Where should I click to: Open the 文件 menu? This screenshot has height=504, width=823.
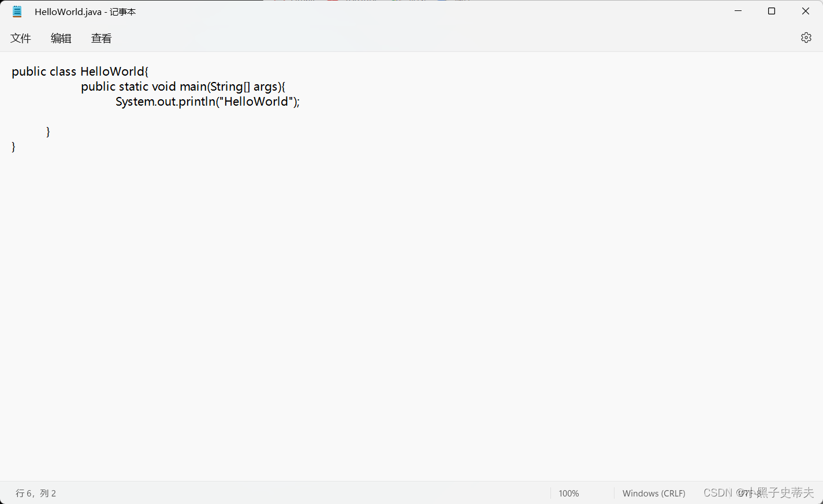click(x=21, y=38)
